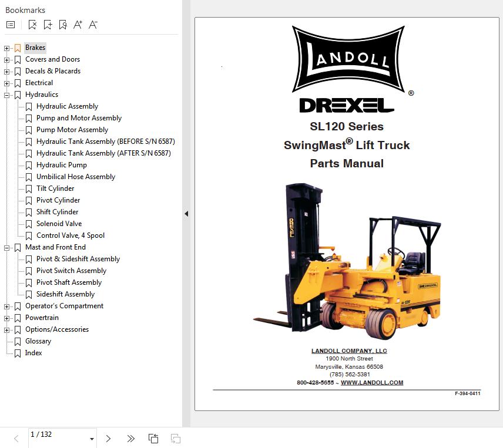Decrease bookmark text size

[93, 25]
